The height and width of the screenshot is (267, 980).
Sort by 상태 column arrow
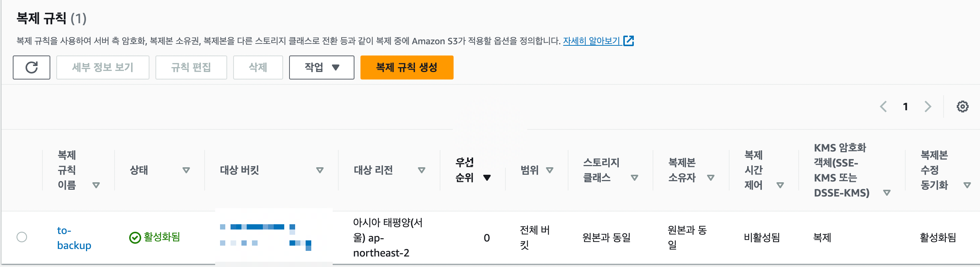[x=186, y=170]
